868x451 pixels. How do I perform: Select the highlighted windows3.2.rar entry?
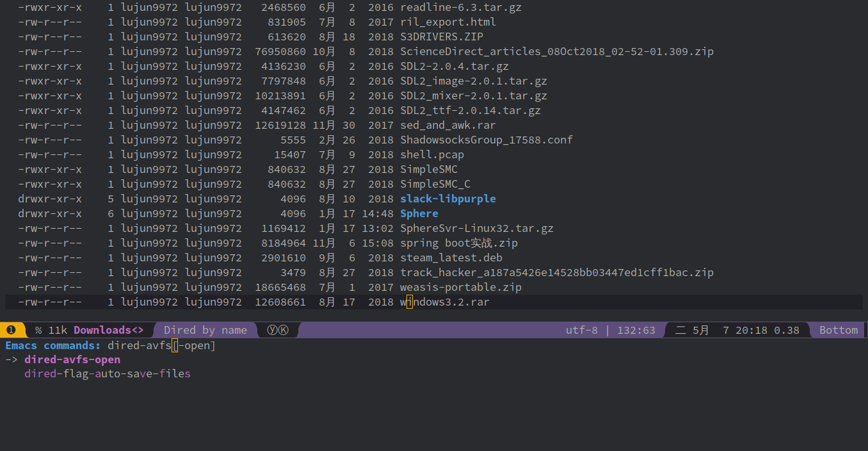(444, 302)
